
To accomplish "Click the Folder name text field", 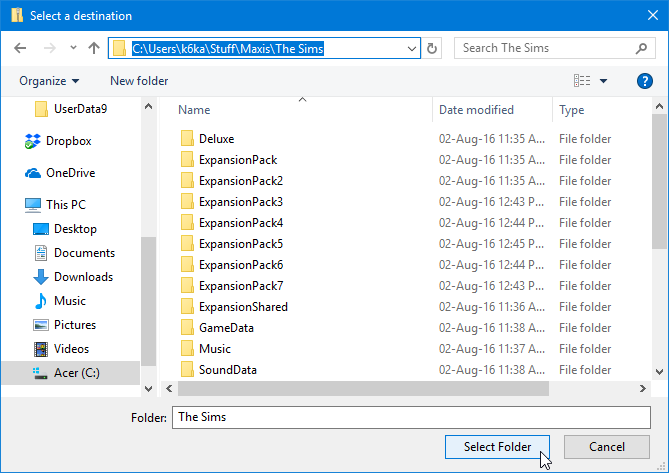I will pos(410,416).
